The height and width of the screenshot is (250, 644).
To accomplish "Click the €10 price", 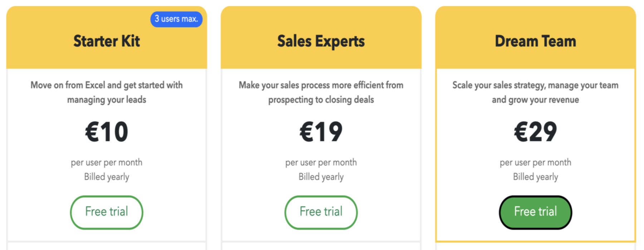I will click(107, 132).
